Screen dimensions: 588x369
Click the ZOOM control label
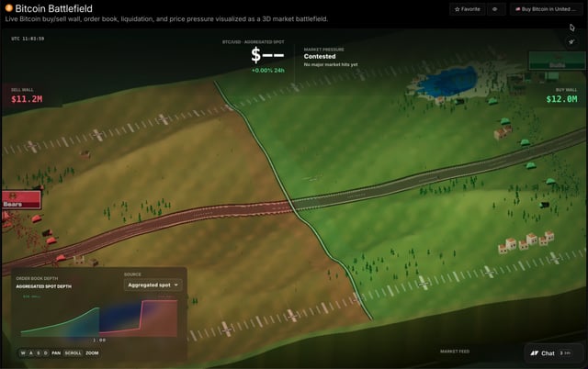click(x=92, y=352)
